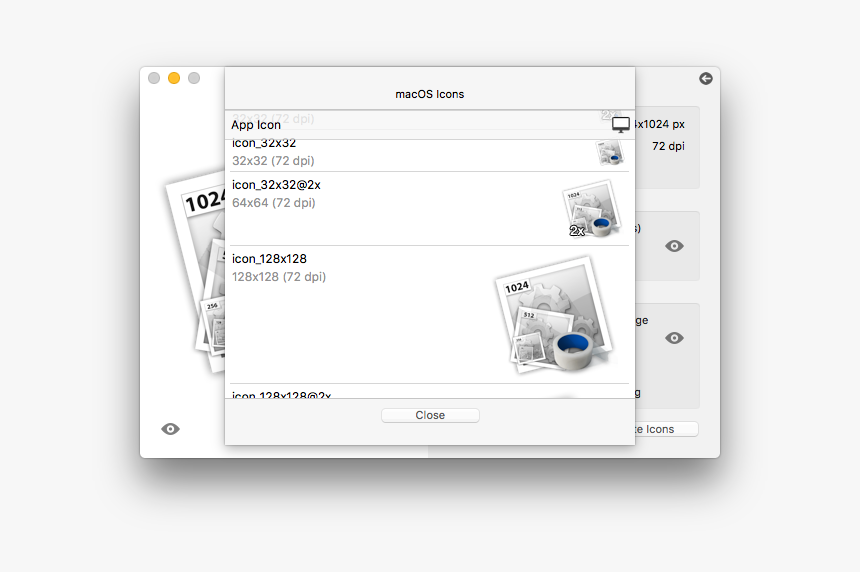Select the icon_128x128 large thumbnail preview

[554, 314]
